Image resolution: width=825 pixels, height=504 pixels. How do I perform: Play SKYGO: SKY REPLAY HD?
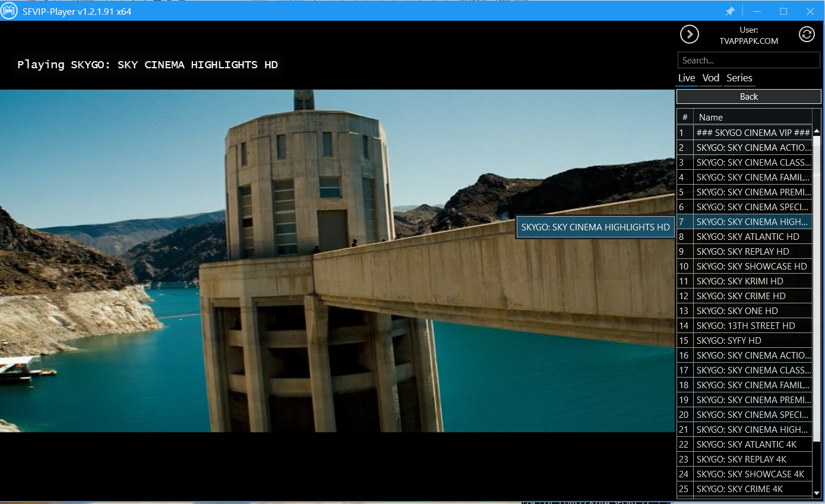tap(744, 251)
